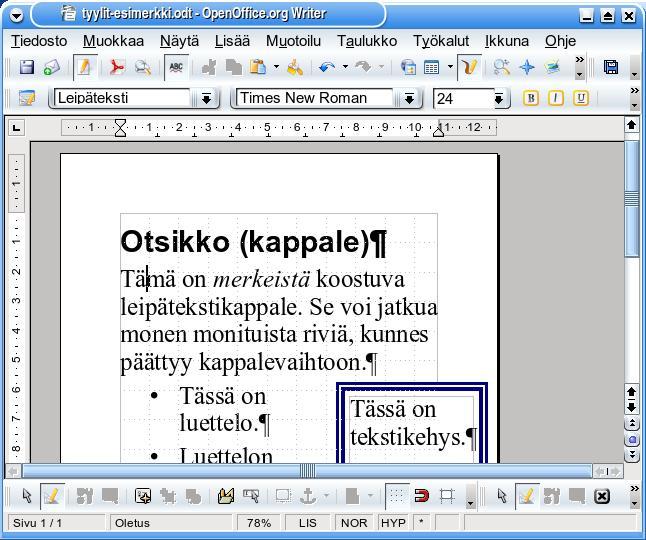
Task: Jump to next page double-arrow button
Action: click(x=632, y=455)
